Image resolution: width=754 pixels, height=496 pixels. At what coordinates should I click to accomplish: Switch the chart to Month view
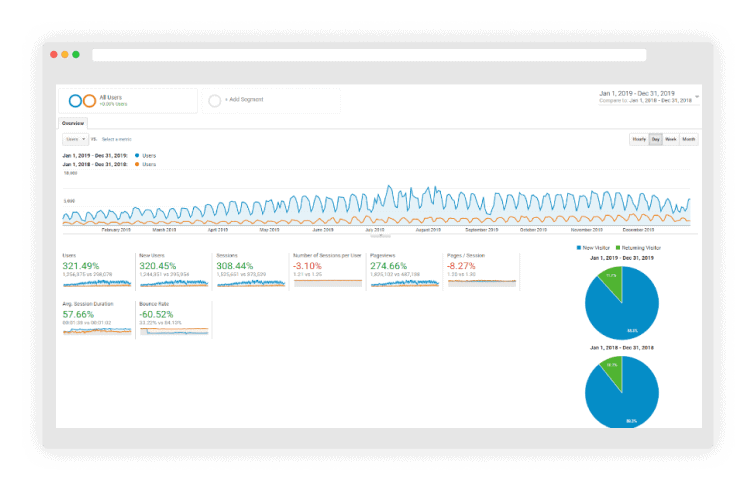point(688,139)
